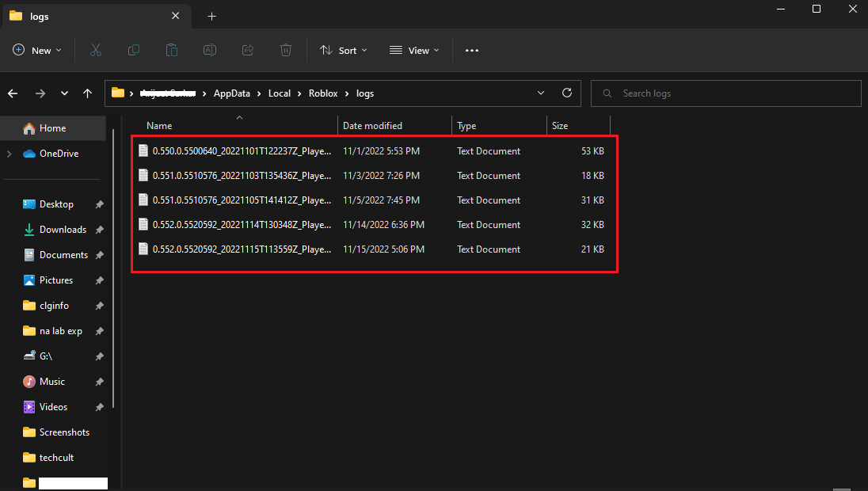This screenshot has width=868, height=491.
Task: Add a new tab with plus button
Action: 211,16
